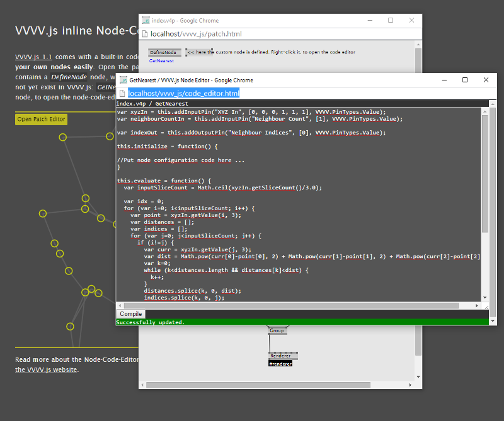Image resolution: width=504 pixels, height=421 pixels.
Task: Click the code horizontal scroll left arrow
Action: click(x=120, y=305)
